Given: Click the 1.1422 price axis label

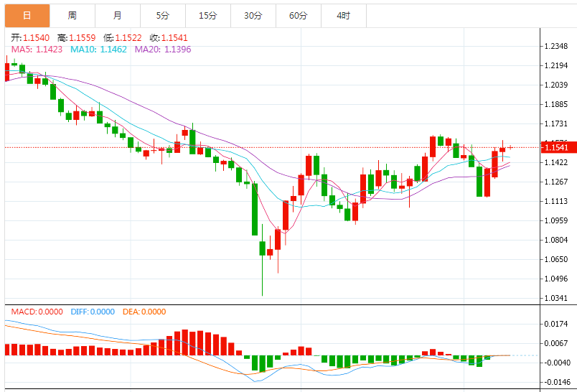Looking at the screenshot, I should [556, 162].
